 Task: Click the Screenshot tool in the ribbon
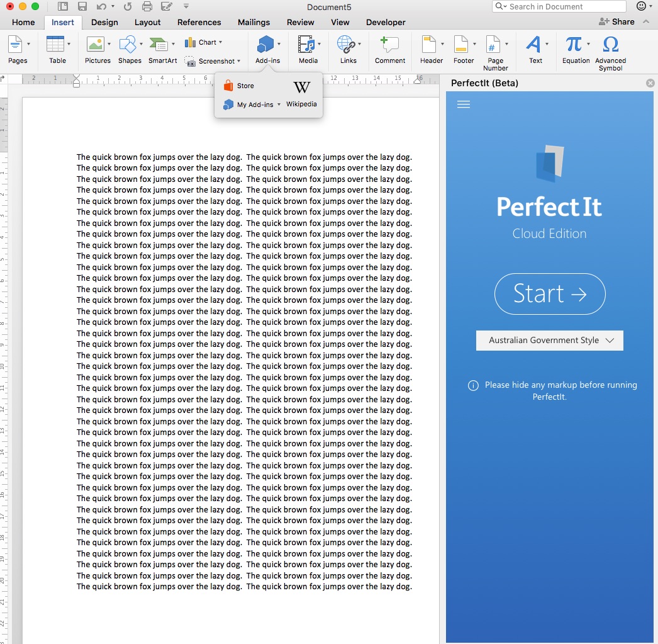coord(213,61)
